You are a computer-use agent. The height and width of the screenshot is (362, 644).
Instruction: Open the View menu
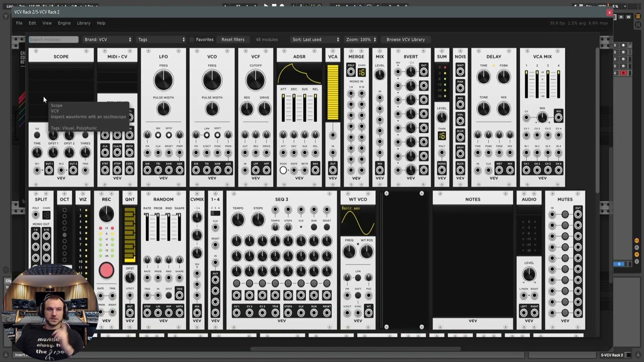tap(47, 23)
